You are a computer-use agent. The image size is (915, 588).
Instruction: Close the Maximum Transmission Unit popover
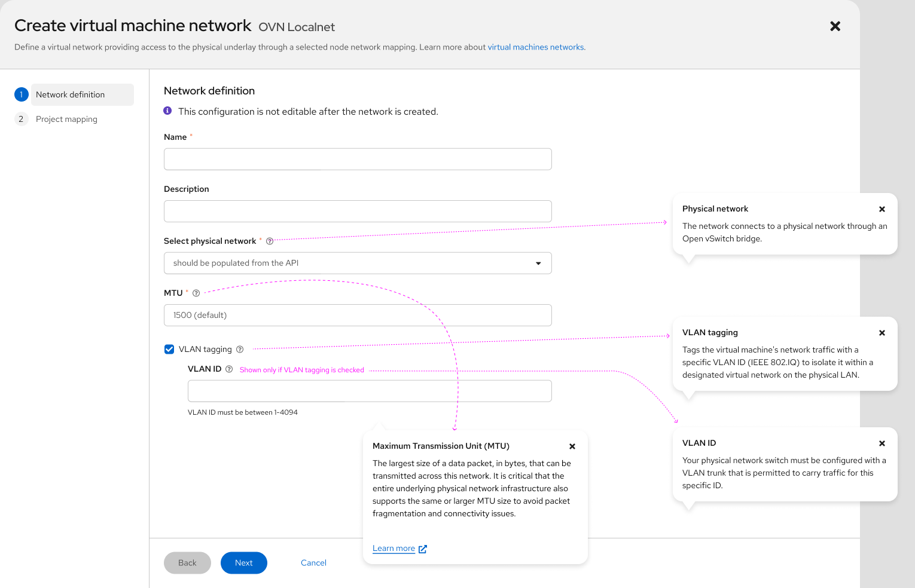pyautogui.click(x=572, y=446)
